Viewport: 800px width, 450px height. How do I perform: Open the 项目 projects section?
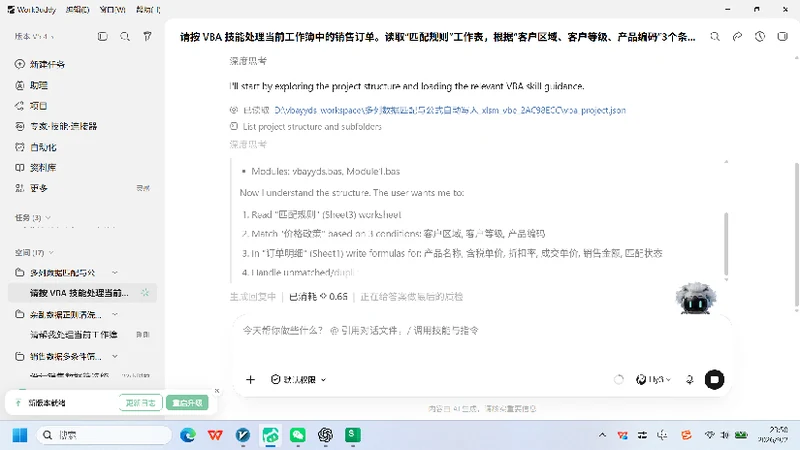pyautogui.click(x=31, y=106)
